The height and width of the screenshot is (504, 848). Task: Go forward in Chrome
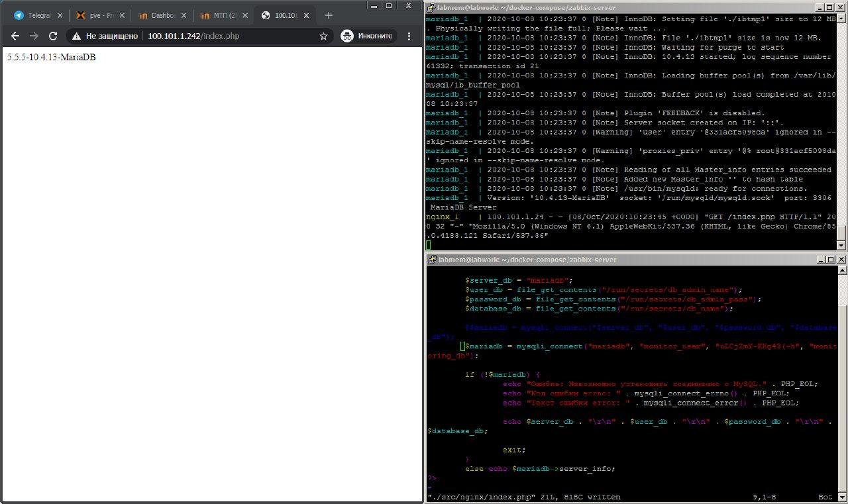34,36
